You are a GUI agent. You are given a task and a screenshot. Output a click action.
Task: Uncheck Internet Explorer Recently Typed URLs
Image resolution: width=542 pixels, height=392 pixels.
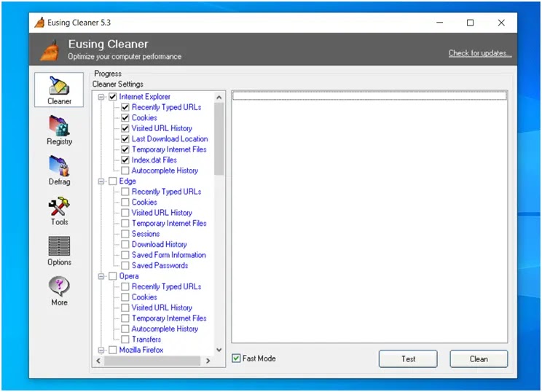[x=125, y=107]
